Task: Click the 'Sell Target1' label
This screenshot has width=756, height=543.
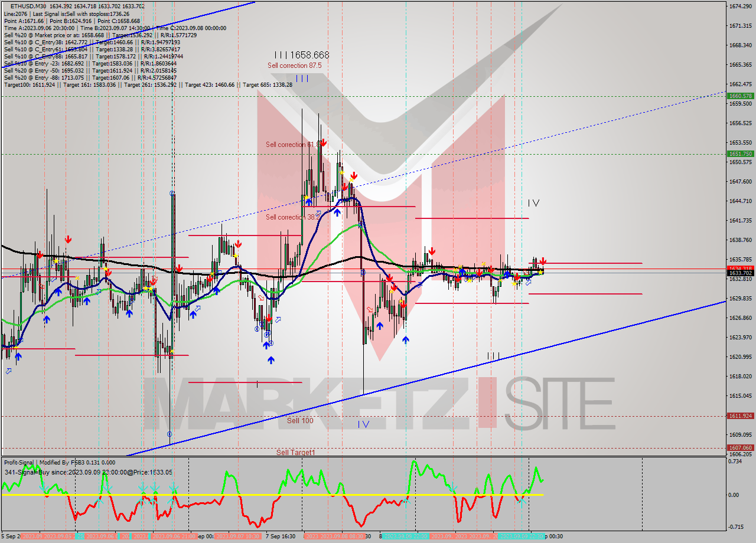Action: coord(296,452)
